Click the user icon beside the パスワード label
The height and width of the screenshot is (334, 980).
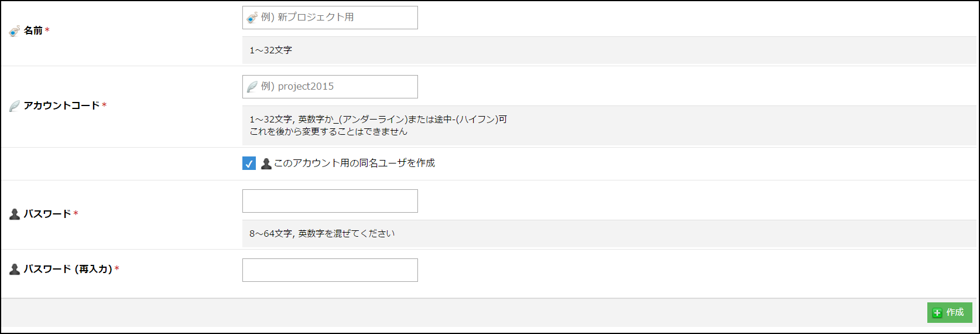[x=15, y=214]
